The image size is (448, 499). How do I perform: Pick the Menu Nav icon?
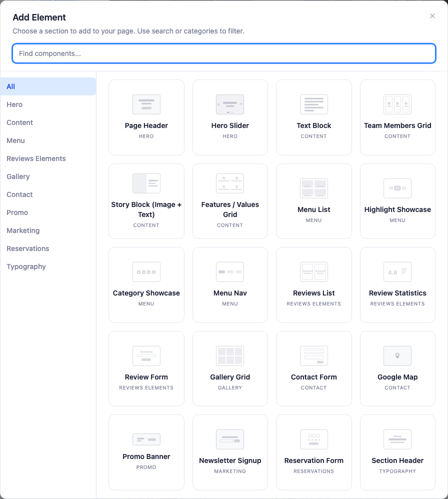(230, 272)
